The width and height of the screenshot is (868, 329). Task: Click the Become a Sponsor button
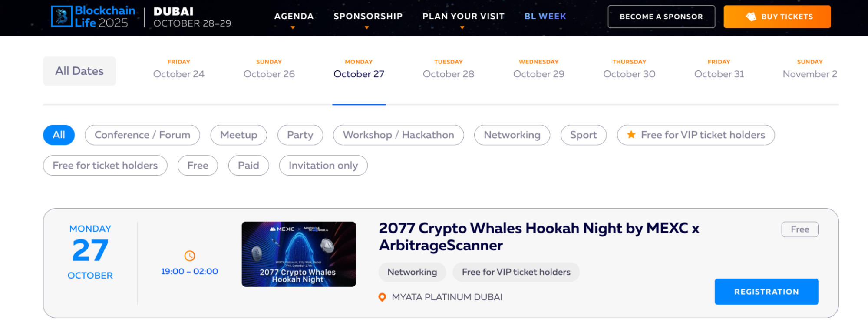point(661,17)
